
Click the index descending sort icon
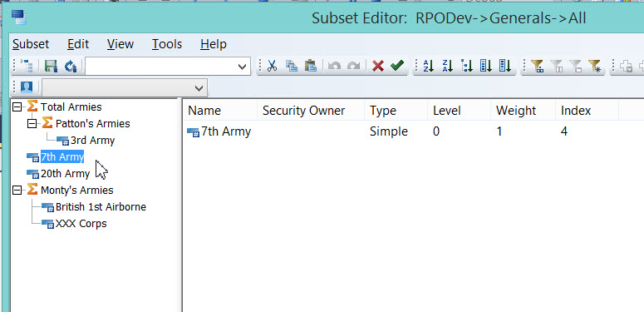pos(505,66)
